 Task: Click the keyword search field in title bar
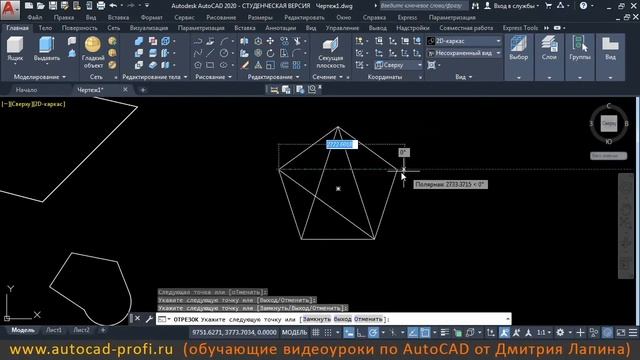tap(424, 6)
